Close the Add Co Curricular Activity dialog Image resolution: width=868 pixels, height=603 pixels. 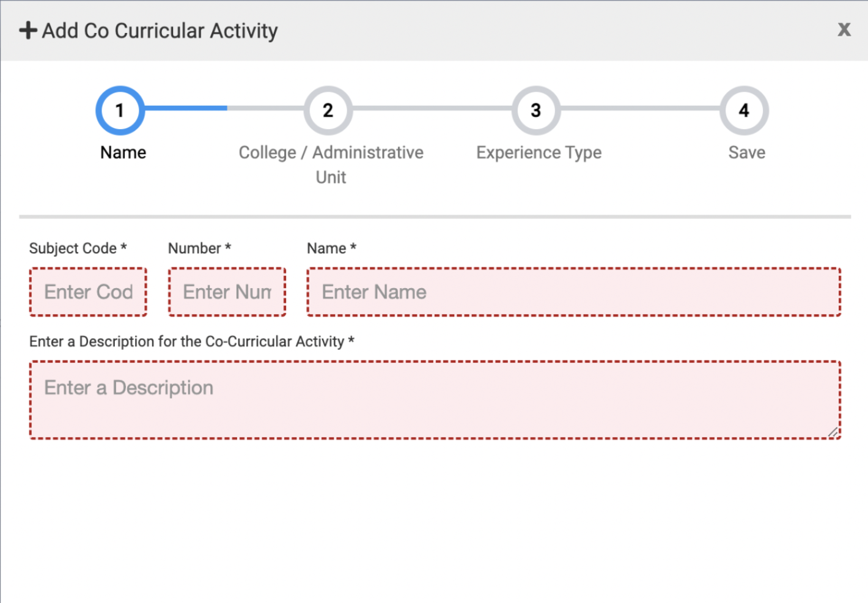click(844, 29)
